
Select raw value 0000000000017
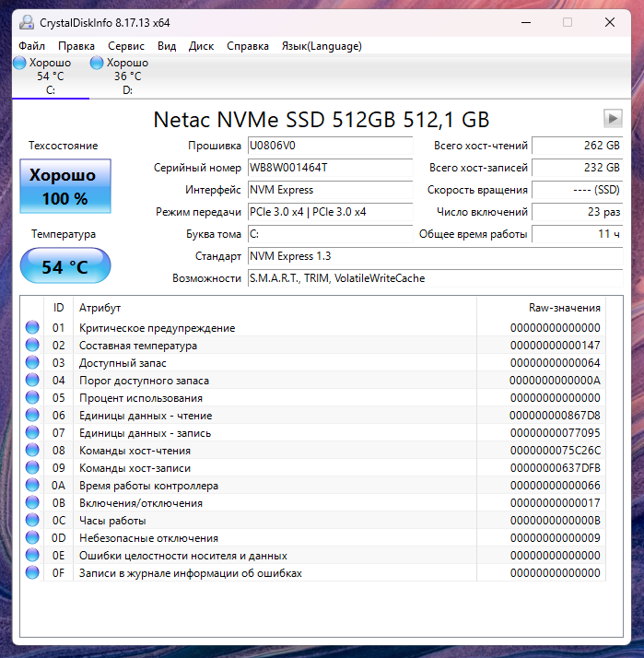click(x=555, y=503)
